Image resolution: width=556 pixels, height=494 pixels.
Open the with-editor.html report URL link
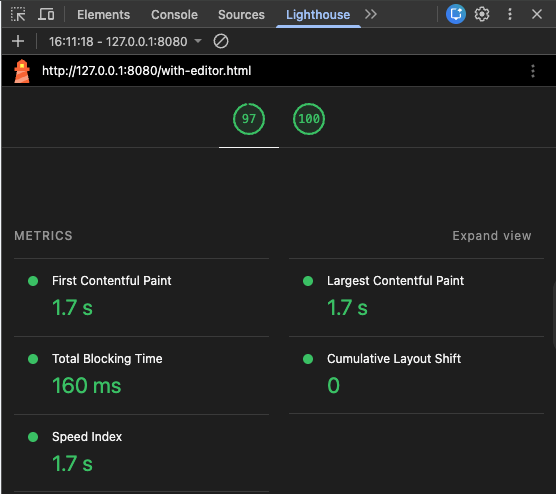click(x=146, y=71)
